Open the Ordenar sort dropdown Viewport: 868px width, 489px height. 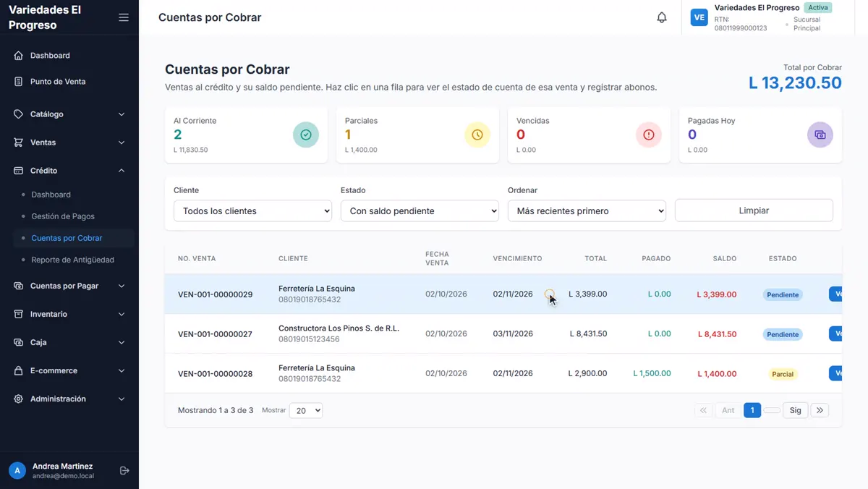(x=587, y=211)
